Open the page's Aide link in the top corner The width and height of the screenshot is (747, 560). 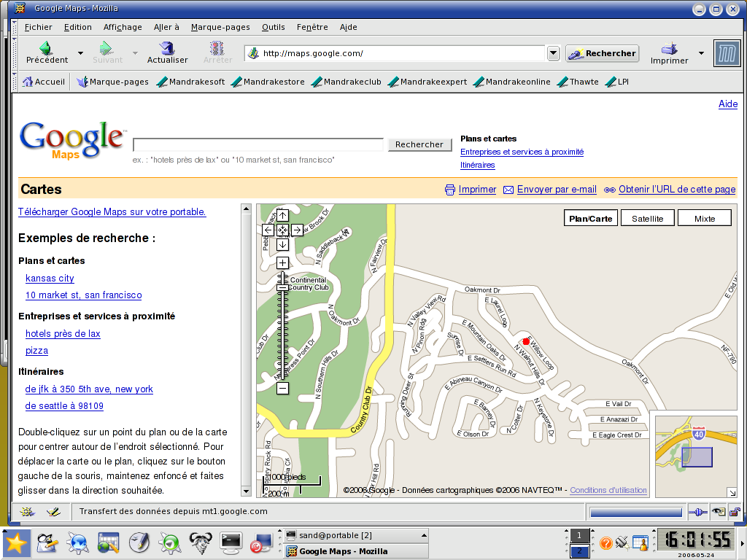pyautogui.click(x=728, y=104)
